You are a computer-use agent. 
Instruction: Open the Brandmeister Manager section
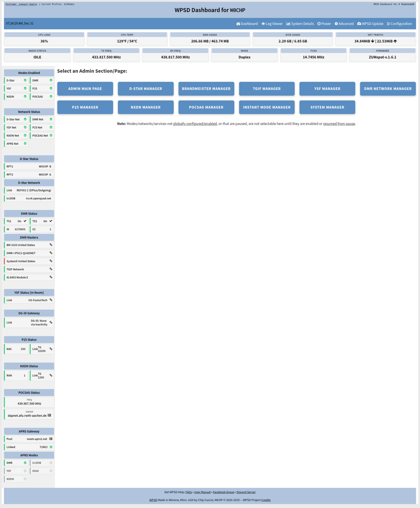pyautogui.click(x=206, y=89)
